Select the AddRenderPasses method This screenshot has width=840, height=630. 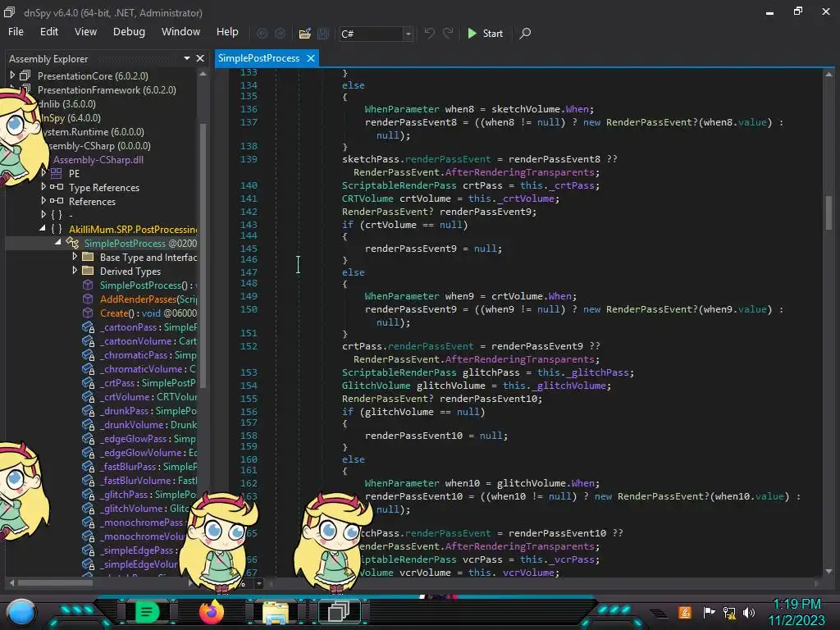click(x=148, y=299)
